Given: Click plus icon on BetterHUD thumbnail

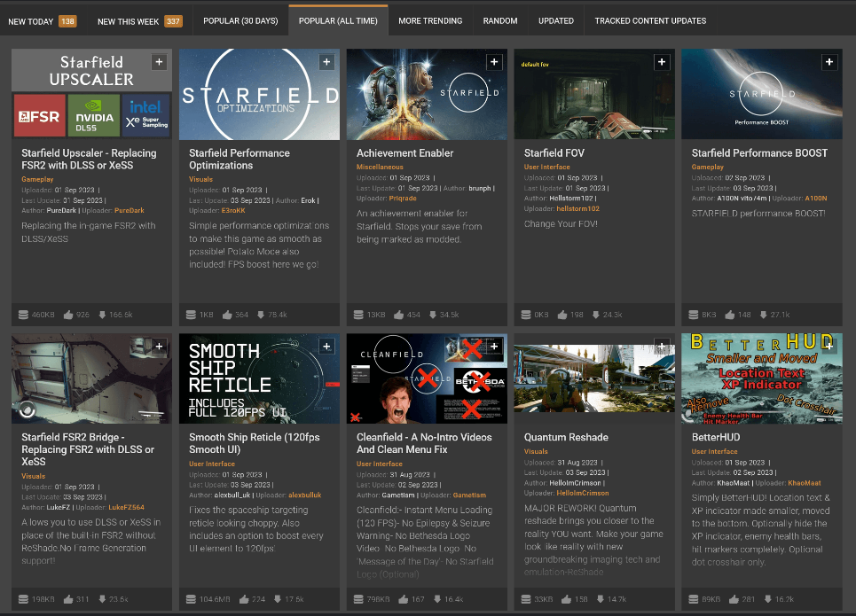Looking at the screenshot, I should click(829, 346).
